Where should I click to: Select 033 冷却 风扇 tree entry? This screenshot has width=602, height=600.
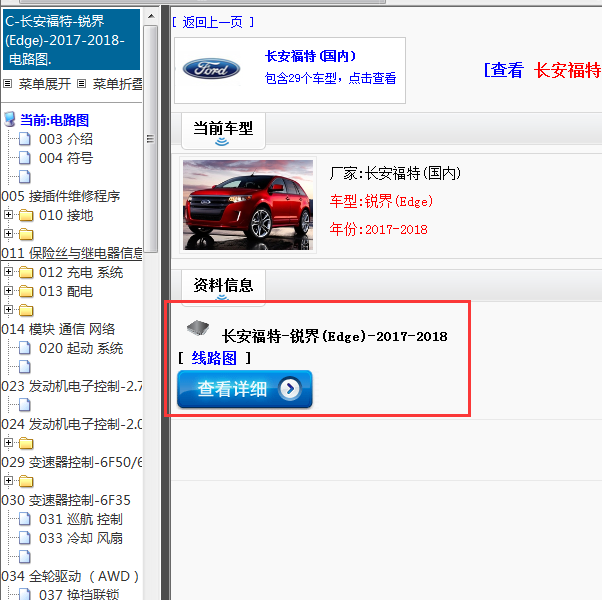pyautogui.click(x=81, y=538)
